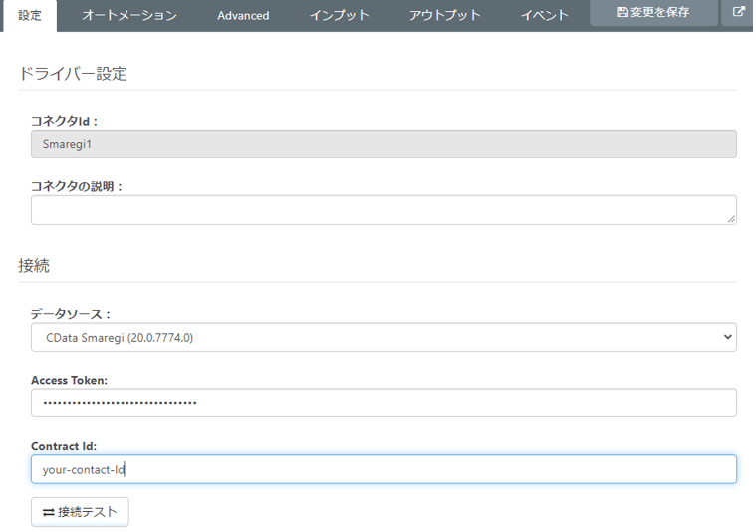Viewport: 756px width, 532px height.
Task: Click the Access Token password field
Action: (x=383, y=402)
